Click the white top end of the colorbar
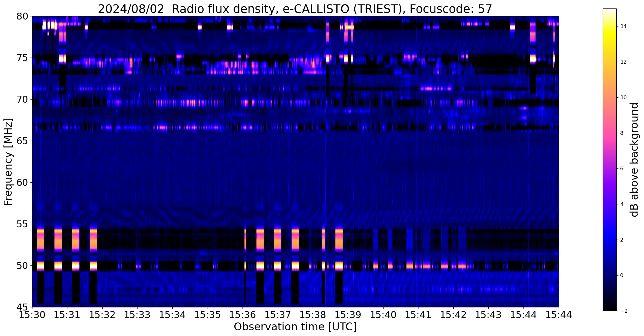This screenshot has width=644, height=336. [609, 11]
